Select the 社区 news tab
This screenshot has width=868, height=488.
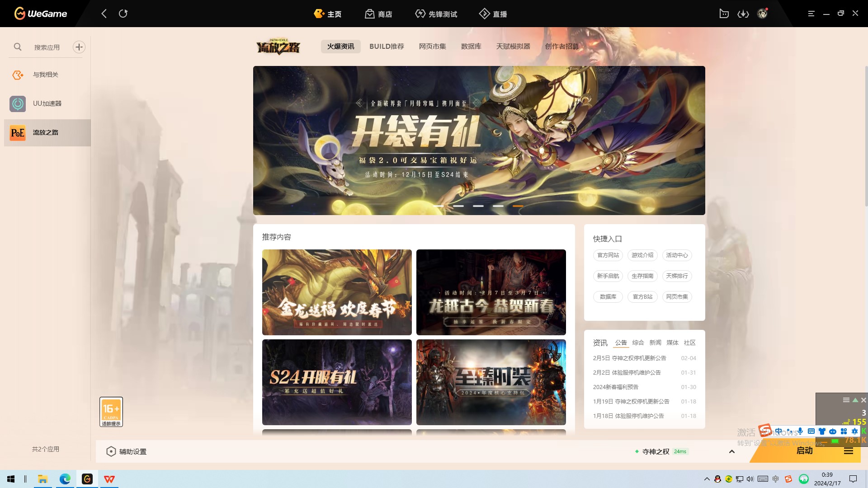(x=689, y=343)
